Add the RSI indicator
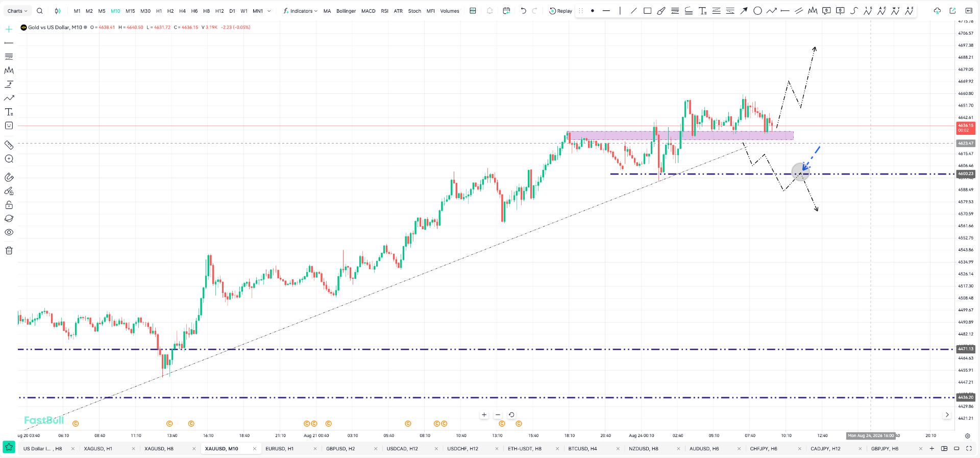The width and height of the screenshot is (980, 458). (x=385, y=11)
